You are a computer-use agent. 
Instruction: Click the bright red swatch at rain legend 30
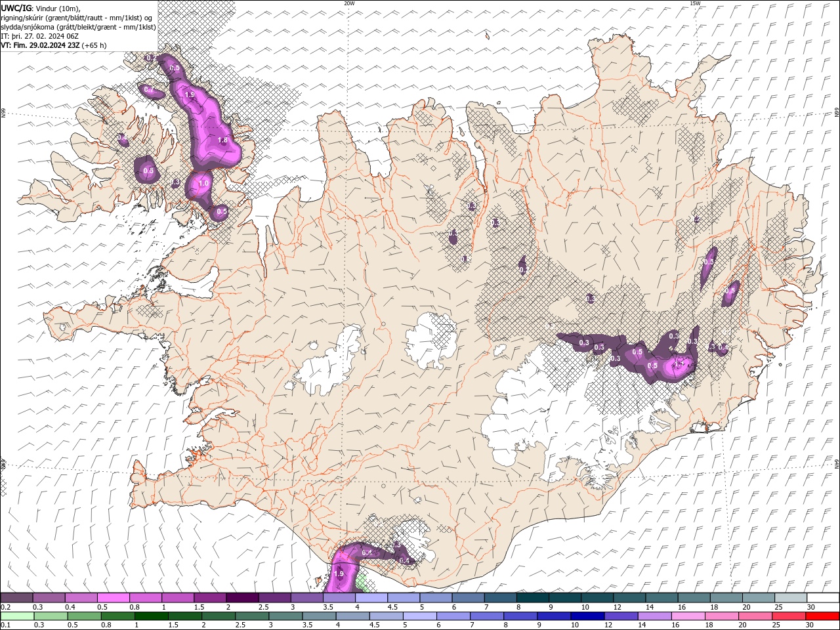(822, 616)
